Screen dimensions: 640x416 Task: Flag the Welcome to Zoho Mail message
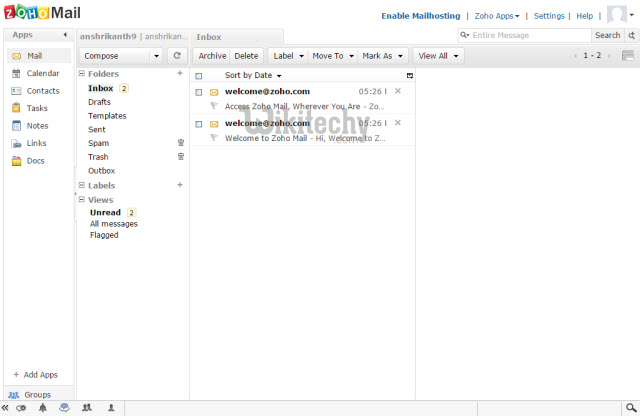coord(213,138)
